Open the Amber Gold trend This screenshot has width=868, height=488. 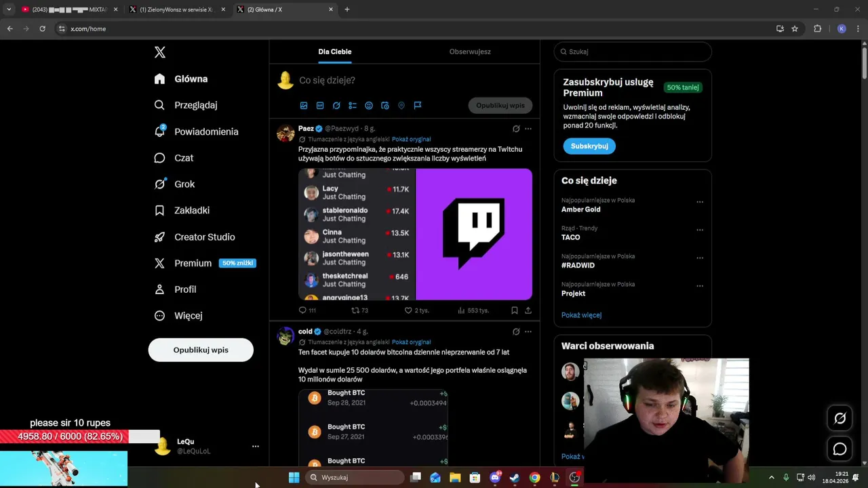pyautogui.click(x=580, y=209)
